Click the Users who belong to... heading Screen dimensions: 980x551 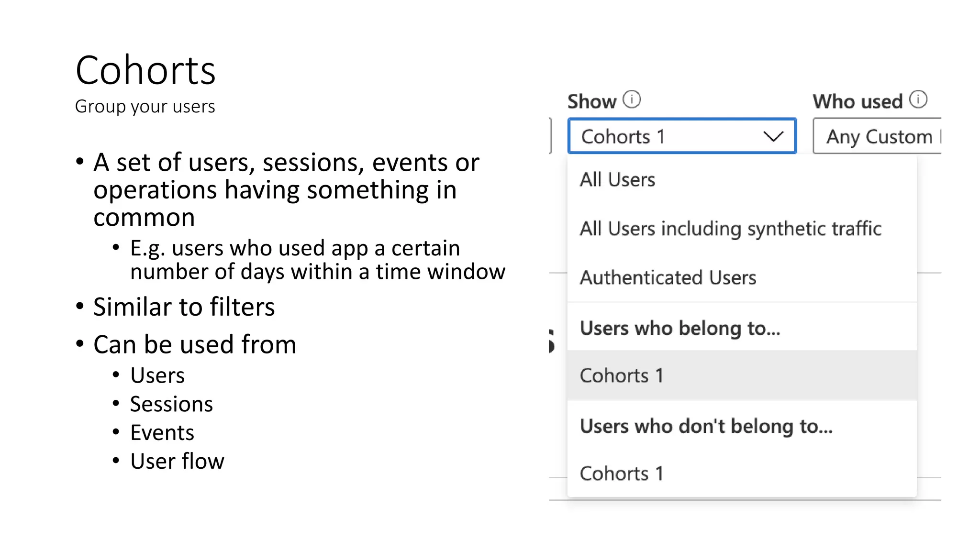[x=680, y=328]
